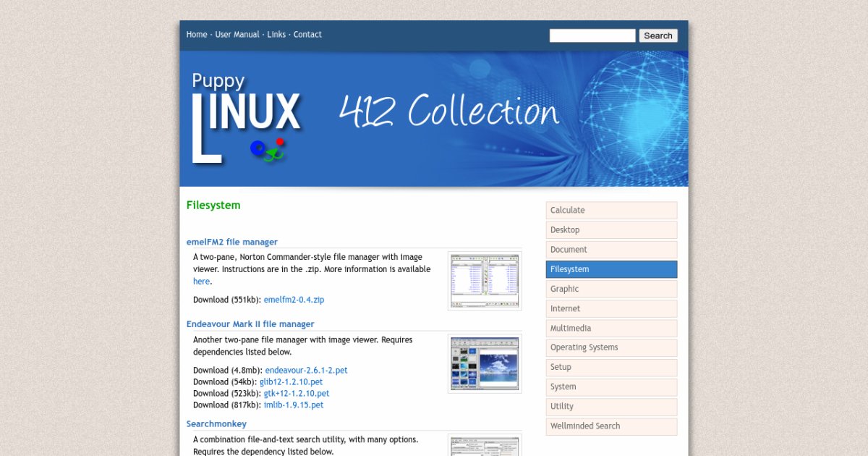Screen dimensions: 868x456
Task: Click inside the search input box
Action: [592, 35]
